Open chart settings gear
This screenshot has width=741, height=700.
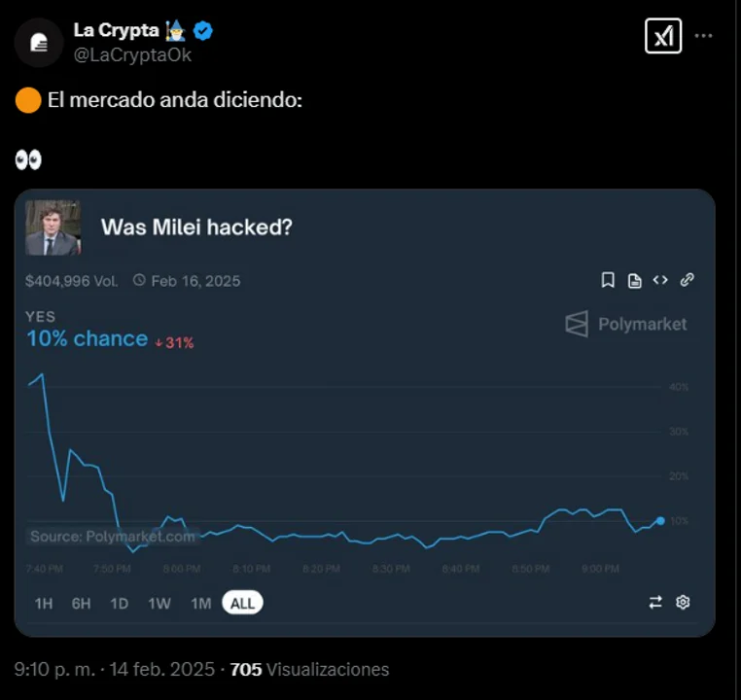683,603
